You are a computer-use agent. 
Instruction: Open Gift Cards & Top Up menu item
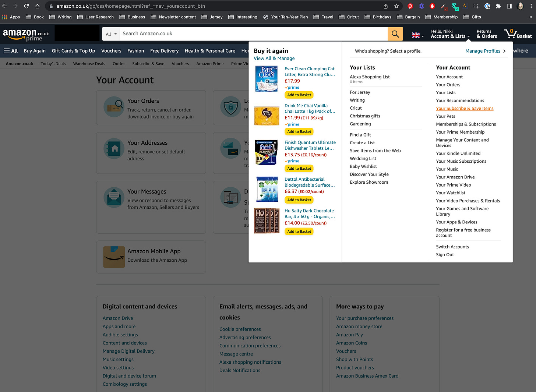(73, 51)
